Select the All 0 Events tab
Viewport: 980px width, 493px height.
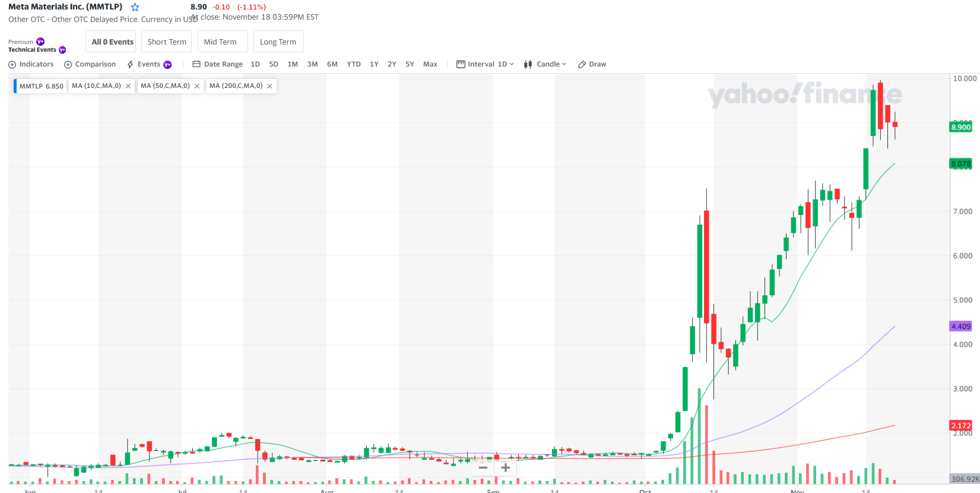coord(111,42)
